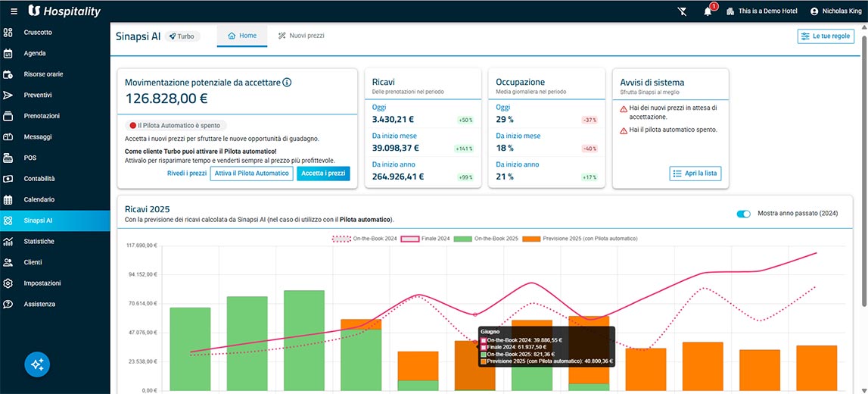868x394 pixels.
Task: Click the Sinapsi AI sidebar icon
Action: (8, 220)
